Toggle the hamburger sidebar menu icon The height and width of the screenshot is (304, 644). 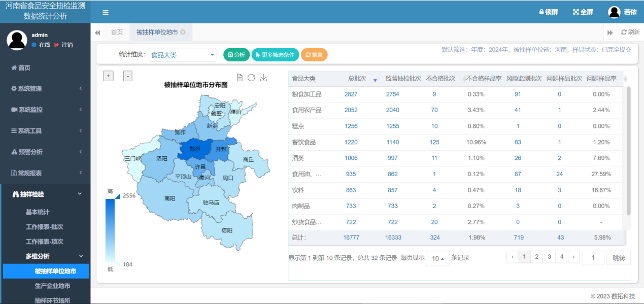[106, 12]
